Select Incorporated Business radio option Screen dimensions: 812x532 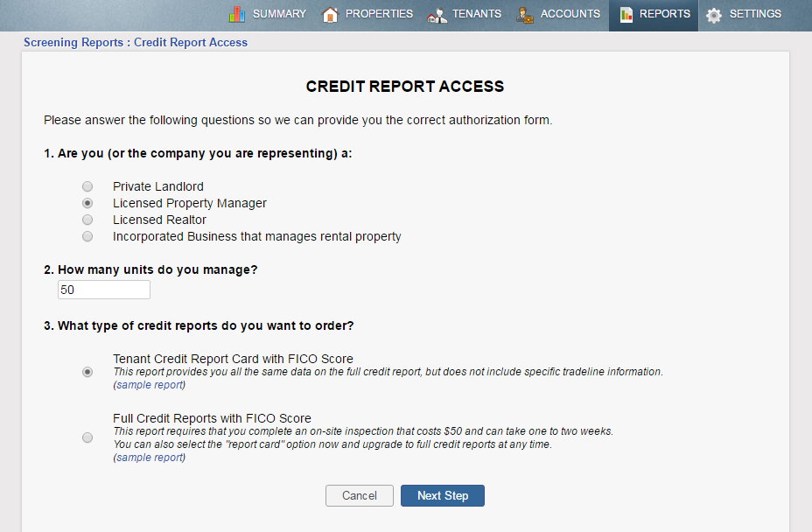click(x=87, y=236)
